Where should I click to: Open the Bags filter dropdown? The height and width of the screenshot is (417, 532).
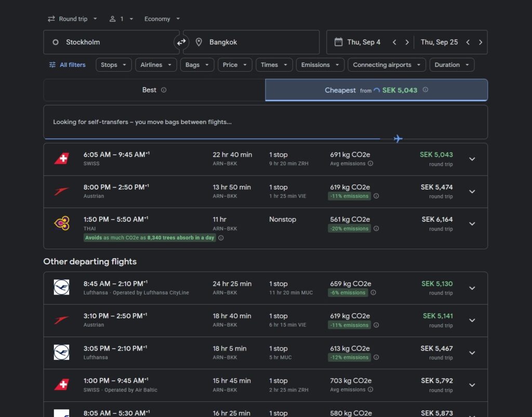(x=197, y=65)
